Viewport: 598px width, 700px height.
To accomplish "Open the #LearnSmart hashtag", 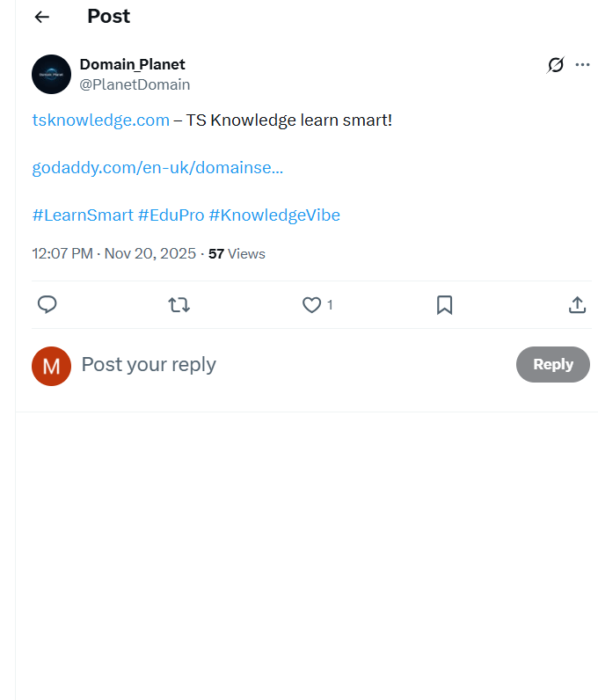I will click(83, 215).
